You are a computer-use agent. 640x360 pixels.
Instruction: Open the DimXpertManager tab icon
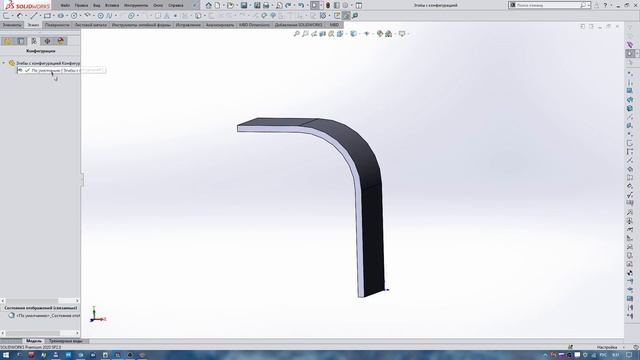point(47,41)
